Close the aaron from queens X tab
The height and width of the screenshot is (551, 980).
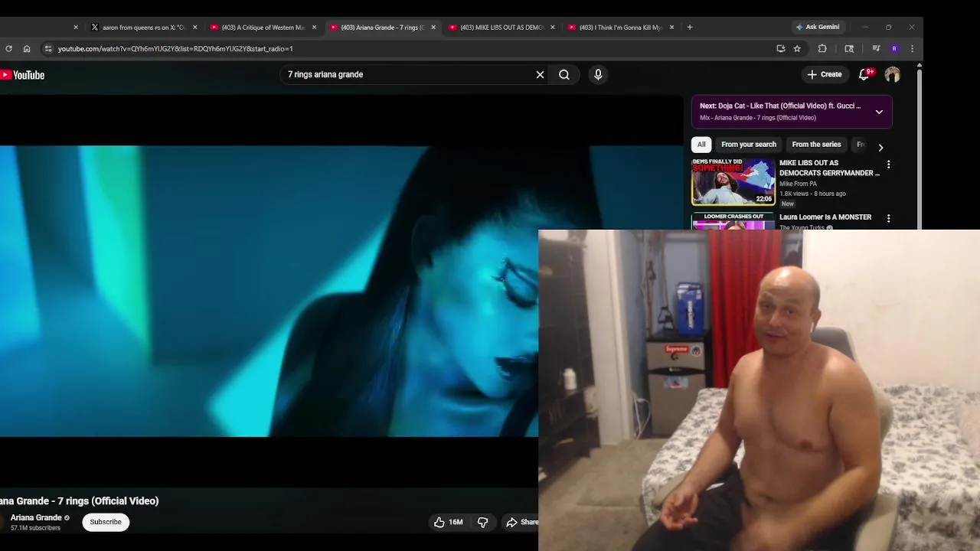[x=194, y=27]
